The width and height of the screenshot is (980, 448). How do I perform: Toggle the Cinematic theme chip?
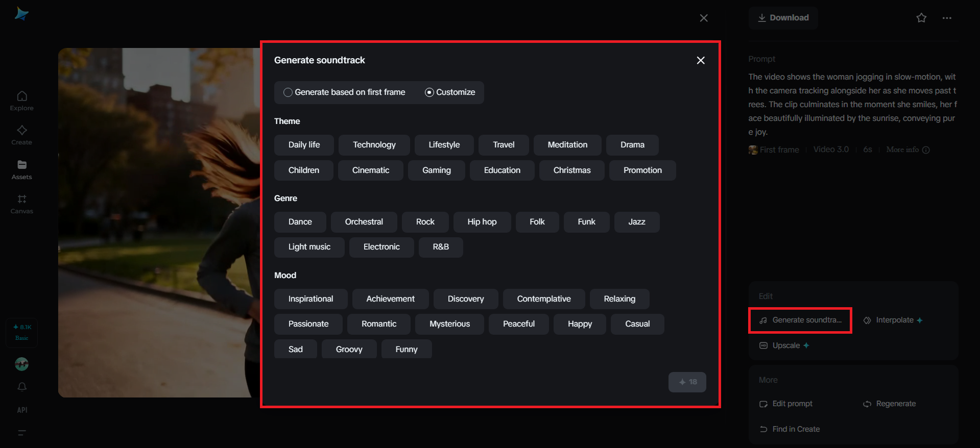click(x=370, y=170)
